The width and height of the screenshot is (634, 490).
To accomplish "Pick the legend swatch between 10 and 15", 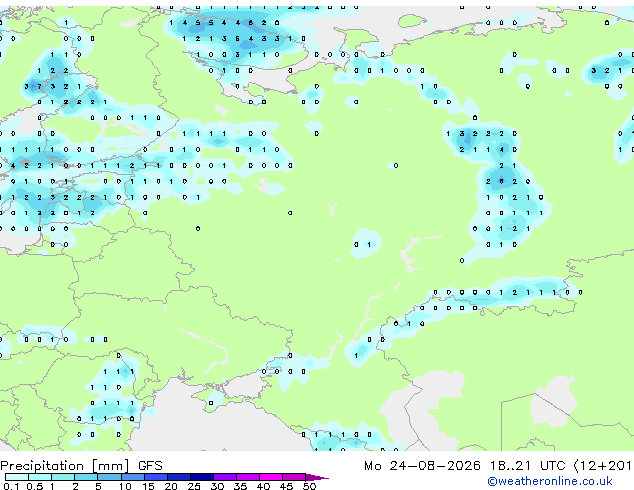I will (x=132, y=477).
